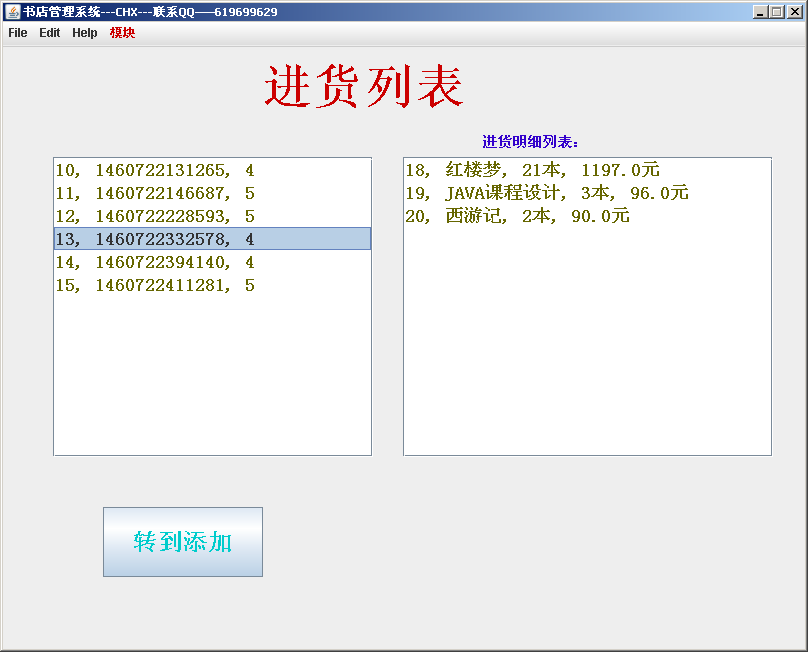Open the File menu

(x=18, y=33)
